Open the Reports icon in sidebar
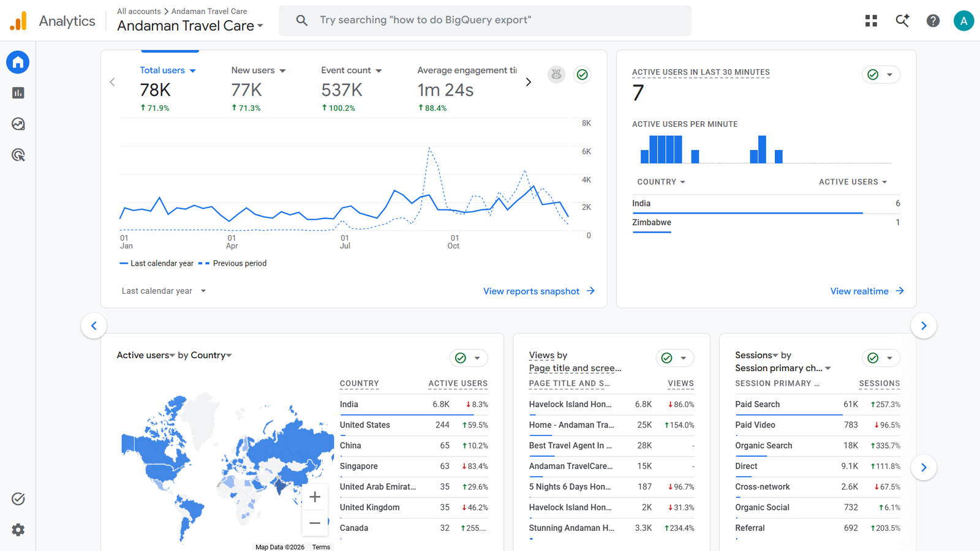The height and width of the screenshot is (551, 980). click(18, 93)
